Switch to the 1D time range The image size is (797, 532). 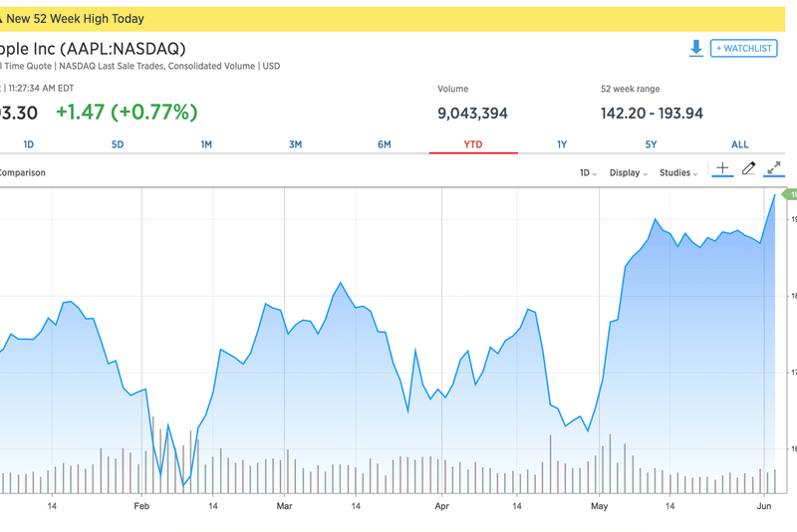pos(28,144)
